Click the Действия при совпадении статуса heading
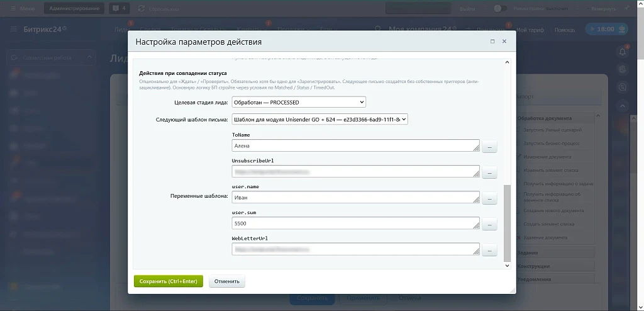This screenshot has height=311, width=644. tap(183, 73)
